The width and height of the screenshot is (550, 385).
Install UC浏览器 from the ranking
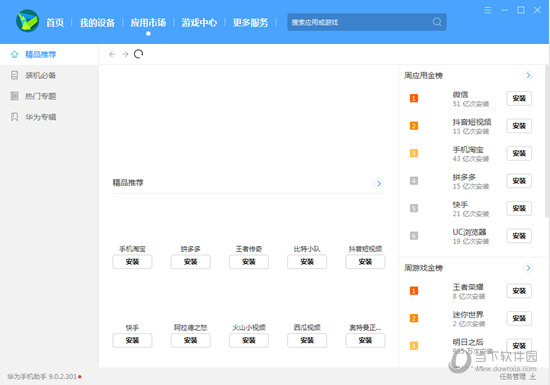[x=519, y=236]
